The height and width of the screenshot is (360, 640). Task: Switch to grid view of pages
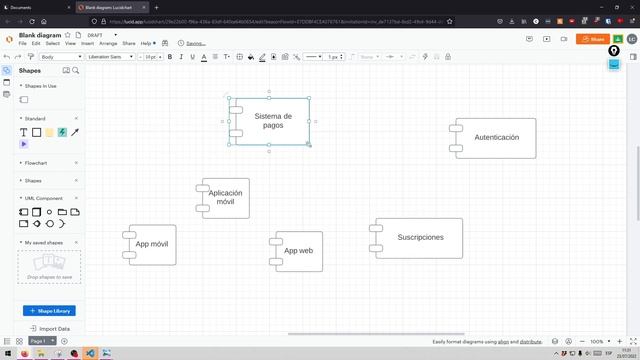point(19,341)
